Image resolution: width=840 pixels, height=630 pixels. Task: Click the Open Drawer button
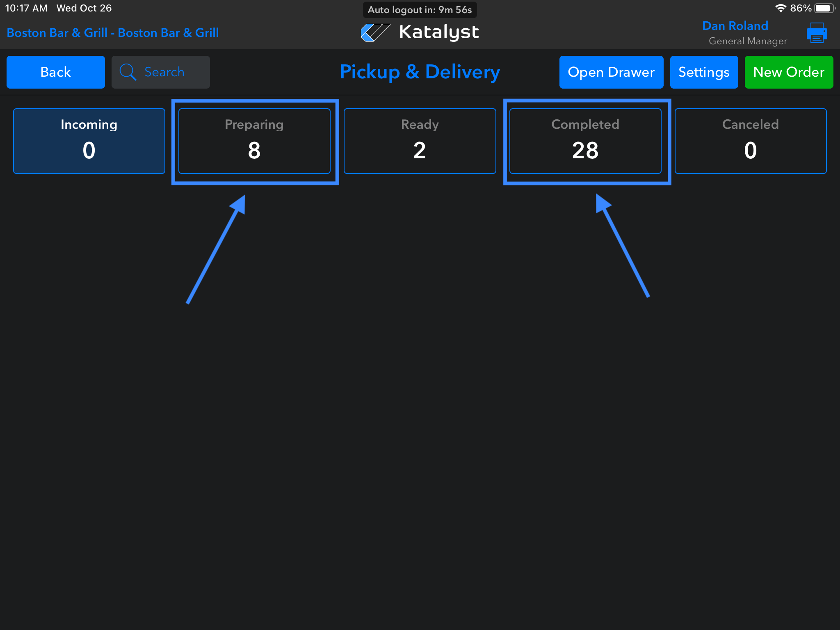pos(611,72)
